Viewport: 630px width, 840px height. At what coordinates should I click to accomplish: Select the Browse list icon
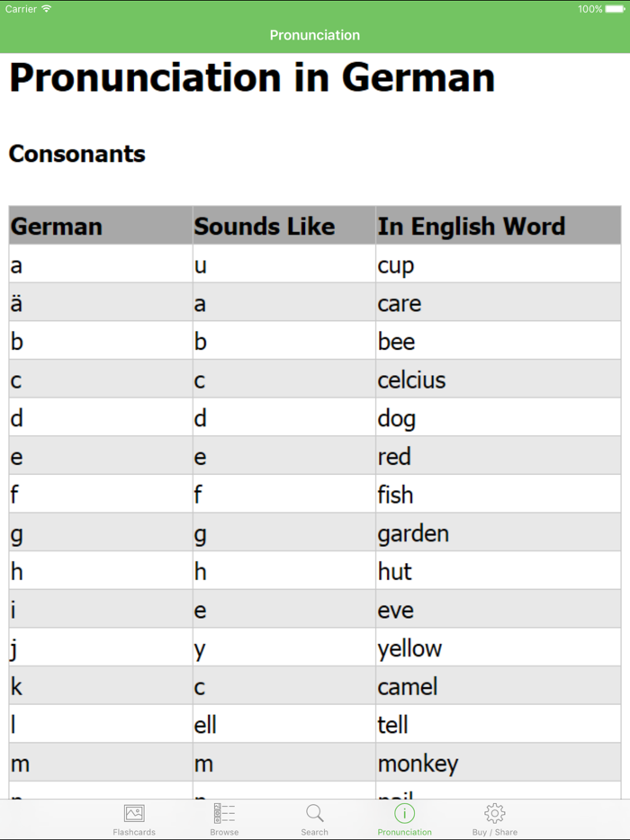pos(224,812)
